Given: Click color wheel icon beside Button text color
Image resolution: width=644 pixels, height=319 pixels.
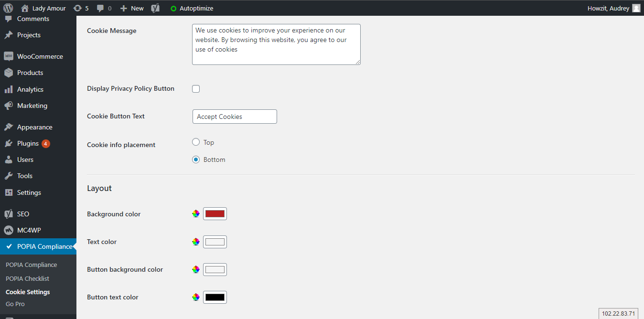Looking at the screenshot, I should point(196,297).
